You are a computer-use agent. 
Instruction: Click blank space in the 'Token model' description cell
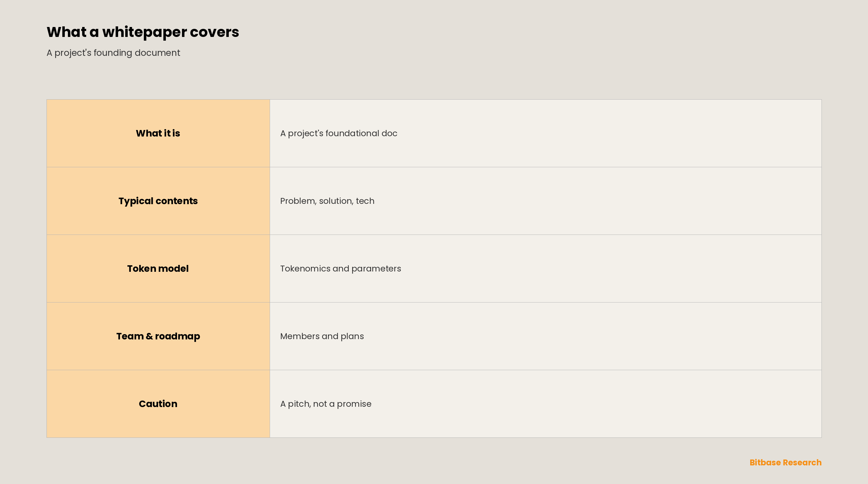pyautogui.click(x=607, y=268)
